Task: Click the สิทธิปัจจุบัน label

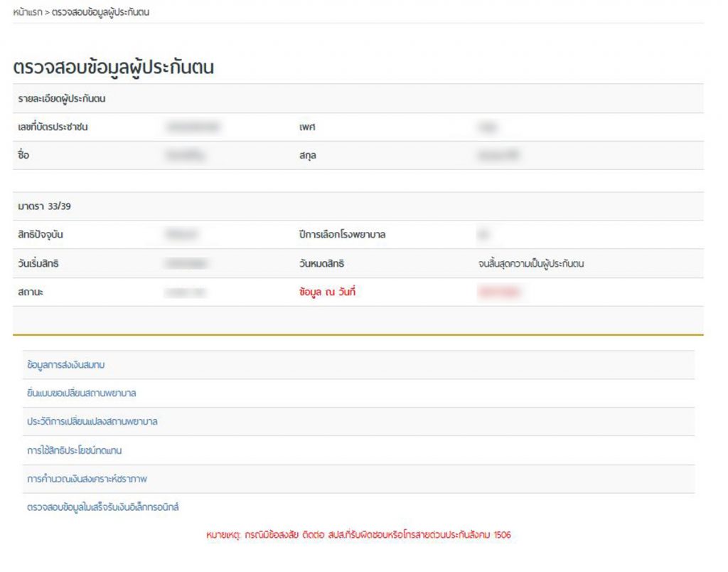Action: click(x=41, y=234)
